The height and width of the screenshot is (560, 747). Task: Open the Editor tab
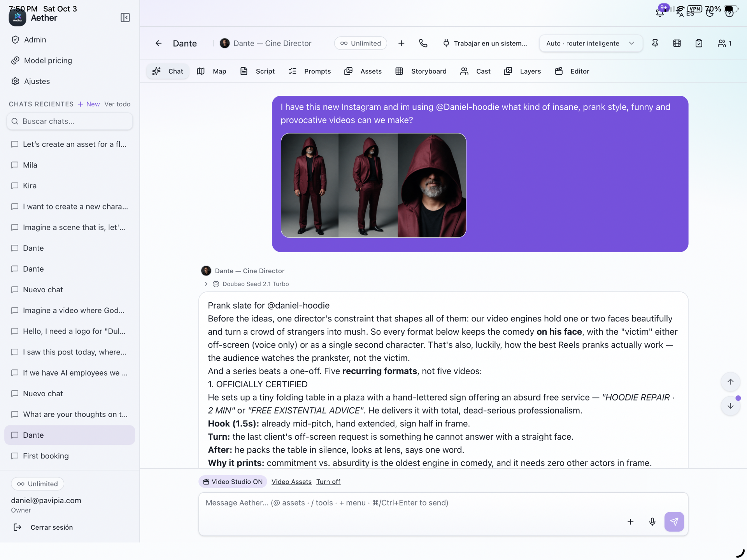pyautogui.click(x=572, y=71)
